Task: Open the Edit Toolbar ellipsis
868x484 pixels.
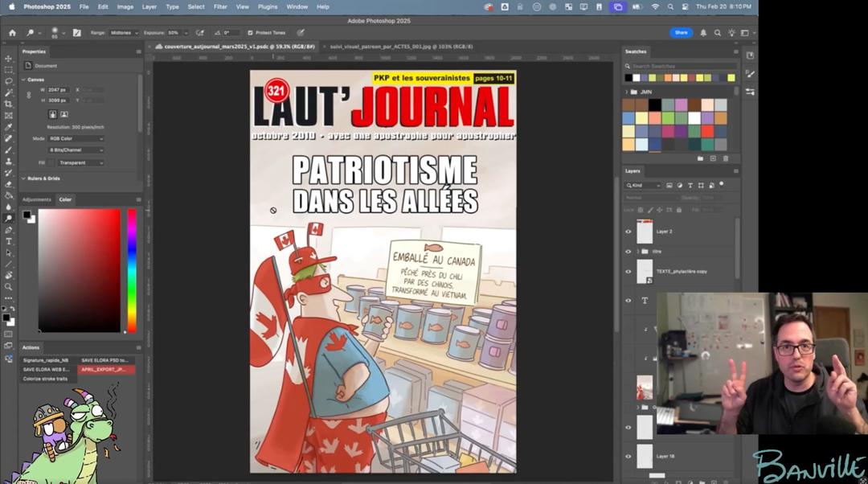Action: tap(8, 298)
